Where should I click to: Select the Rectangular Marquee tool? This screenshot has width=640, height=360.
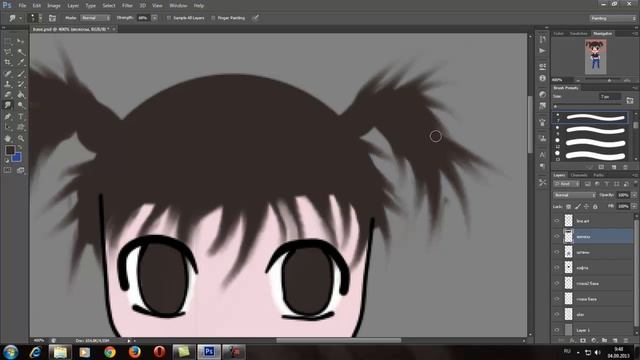(8, 41)
